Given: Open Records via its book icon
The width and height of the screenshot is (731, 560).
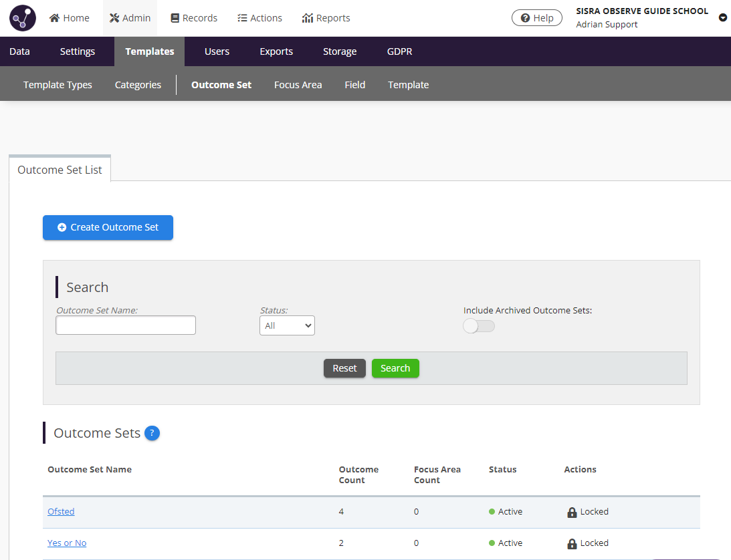Looking at the screenshot, I should (173, 17).
